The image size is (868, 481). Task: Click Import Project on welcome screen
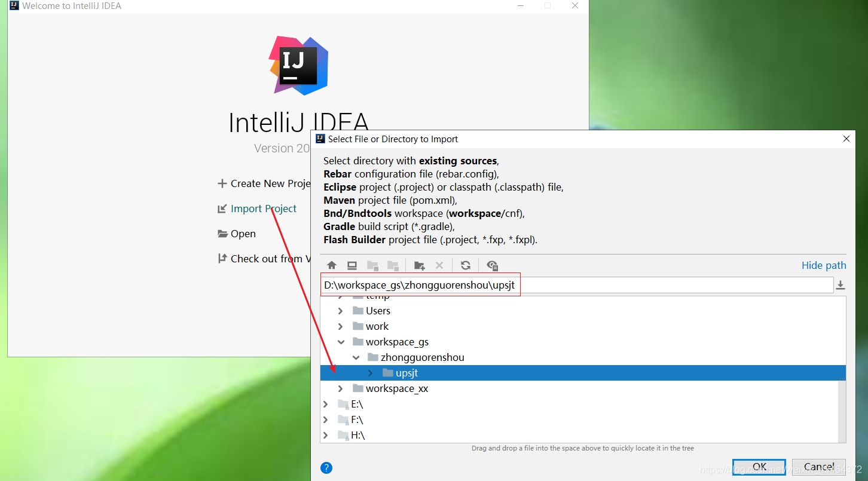pyautogui.click(x=257, y=209)
